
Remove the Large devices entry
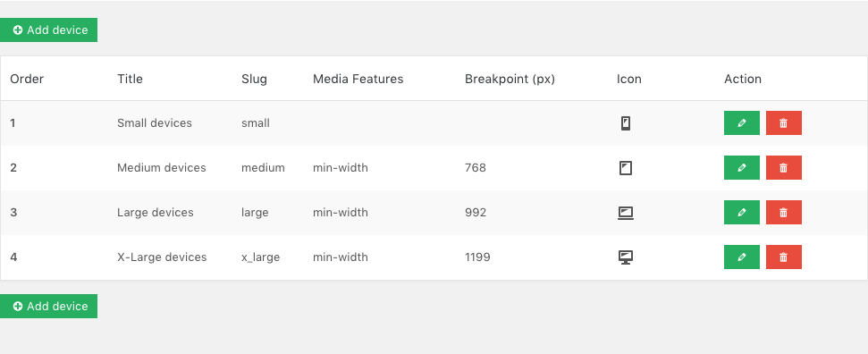point(784,212)
